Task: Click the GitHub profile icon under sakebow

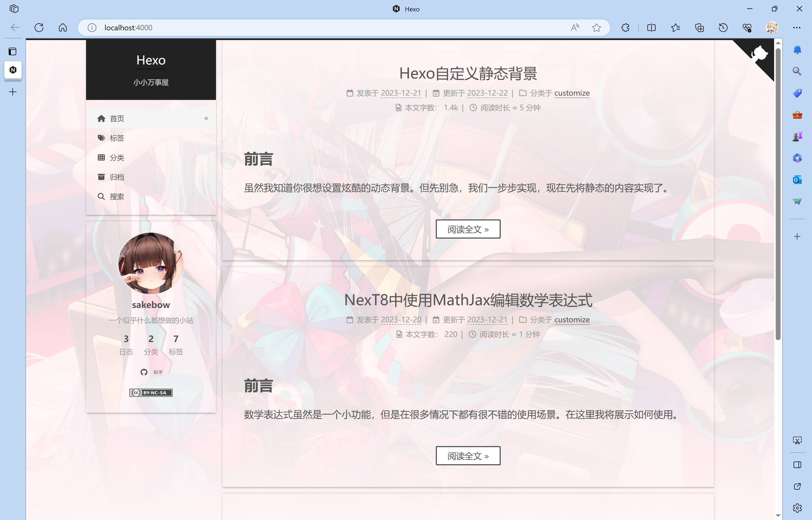Action: coord(144,372)
